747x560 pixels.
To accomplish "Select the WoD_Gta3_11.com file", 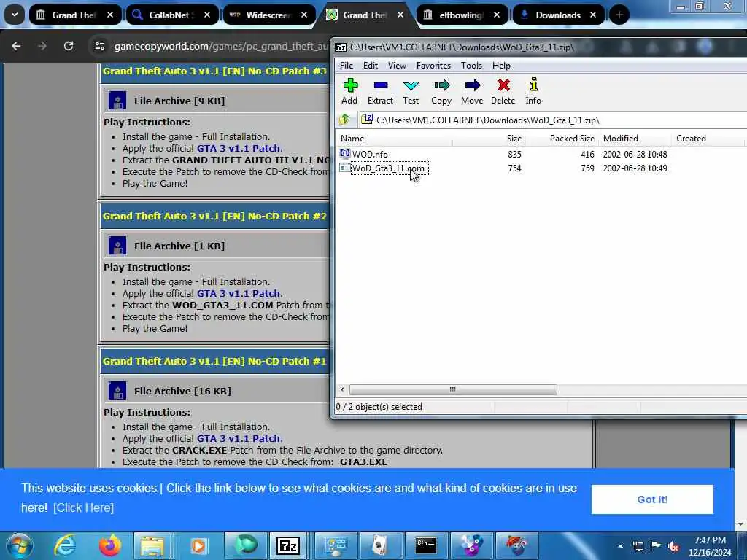I will click(x=388, y=168).
